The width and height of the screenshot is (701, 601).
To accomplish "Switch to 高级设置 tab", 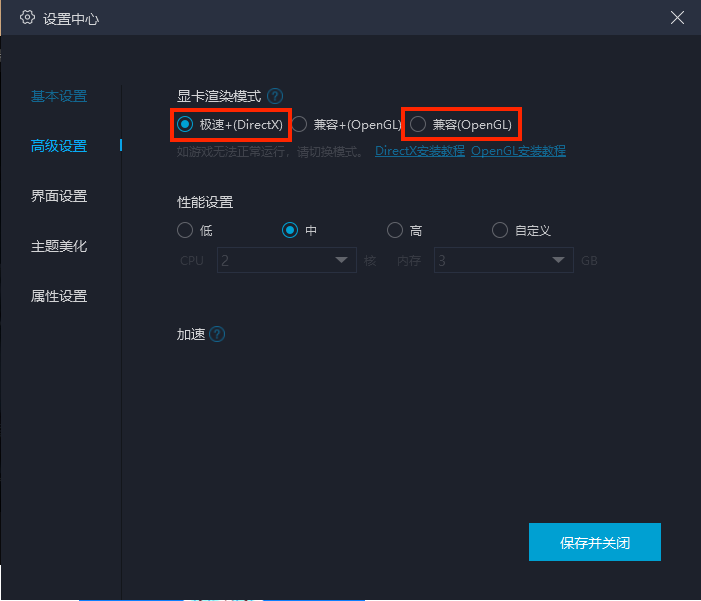I will click(59, 146).
